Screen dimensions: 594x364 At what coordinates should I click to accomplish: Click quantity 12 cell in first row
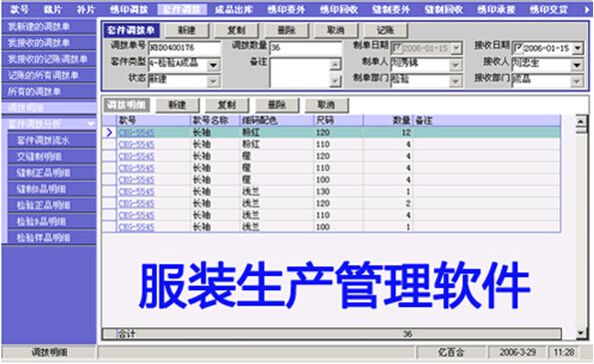tap(388, 133)
